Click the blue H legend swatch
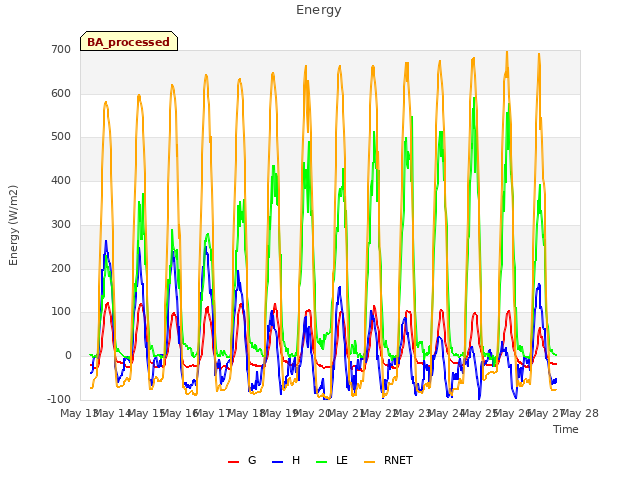Viewport: 640px width, 480px height. (277, 462)
